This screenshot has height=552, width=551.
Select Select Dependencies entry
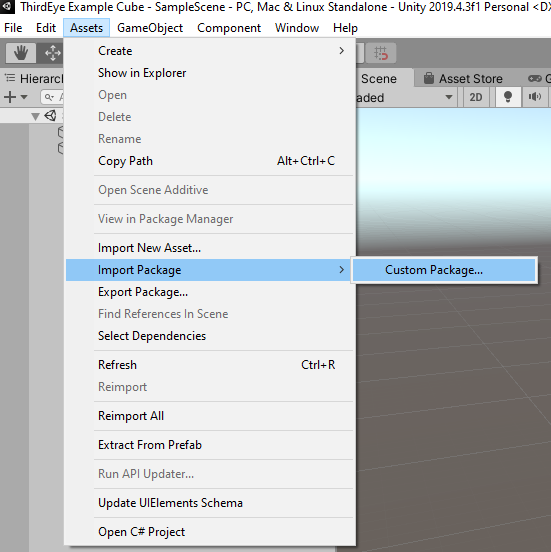click(x=210, y=336)
